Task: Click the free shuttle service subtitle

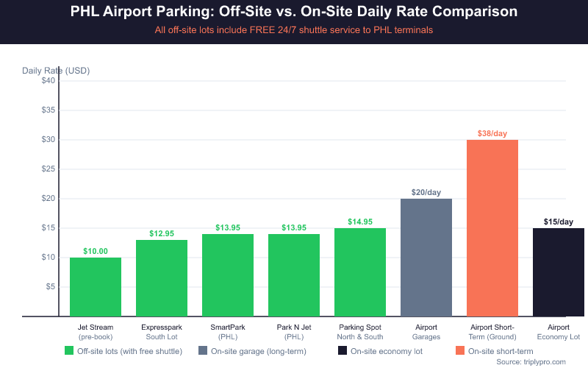Action: pos(294,30)
